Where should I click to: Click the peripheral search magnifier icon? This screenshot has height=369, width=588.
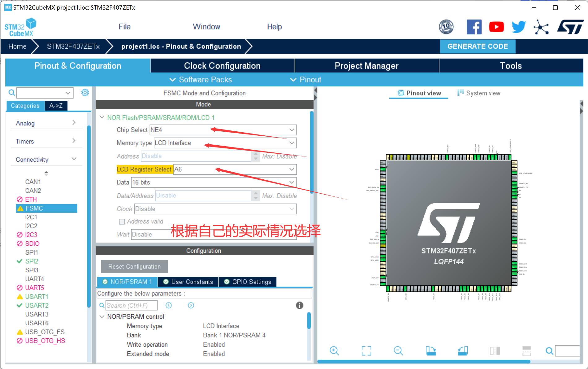click(11, 92)
